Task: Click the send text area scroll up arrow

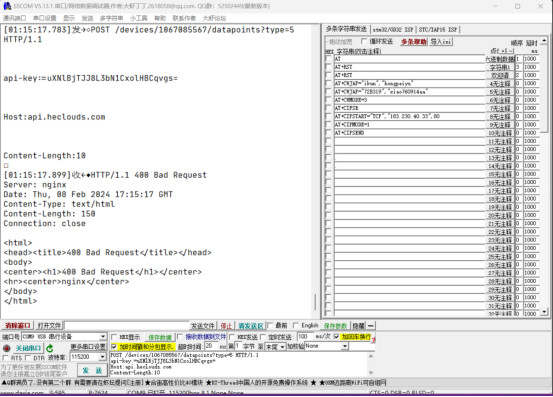Action: click(x=371, y=356)
